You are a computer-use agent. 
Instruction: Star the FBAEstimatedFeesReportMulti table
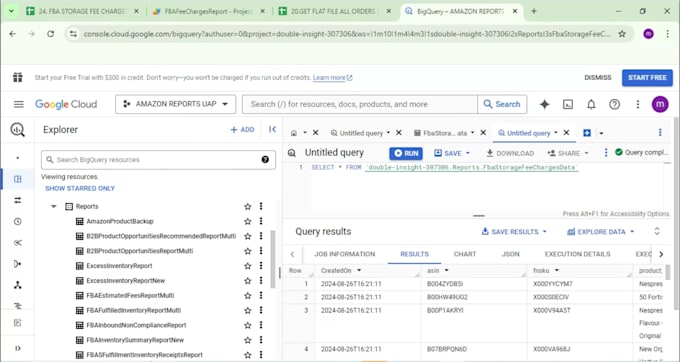point(248,296)
